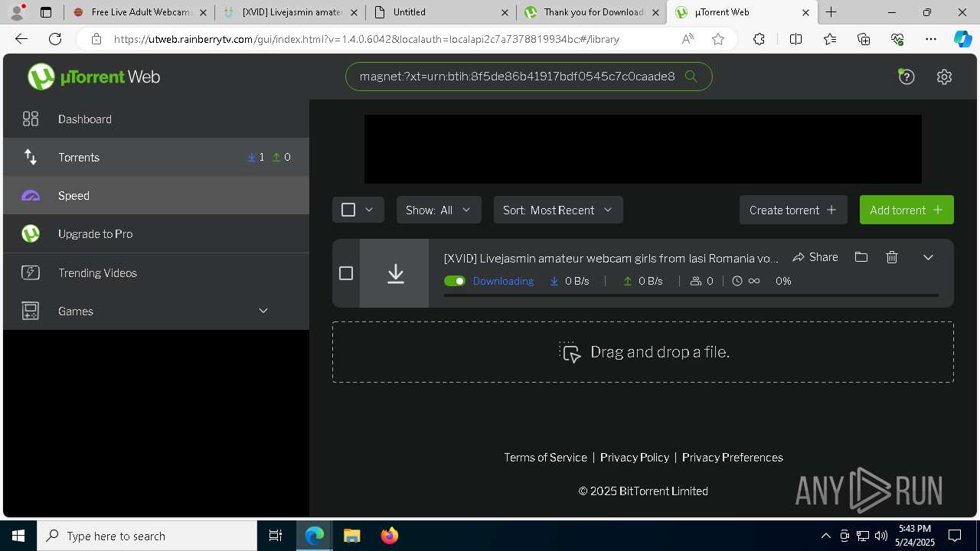Check the Livejasmin torrent row checkbox
The height and width of the screenshot is (551, 980).
(x=346, y=273)
